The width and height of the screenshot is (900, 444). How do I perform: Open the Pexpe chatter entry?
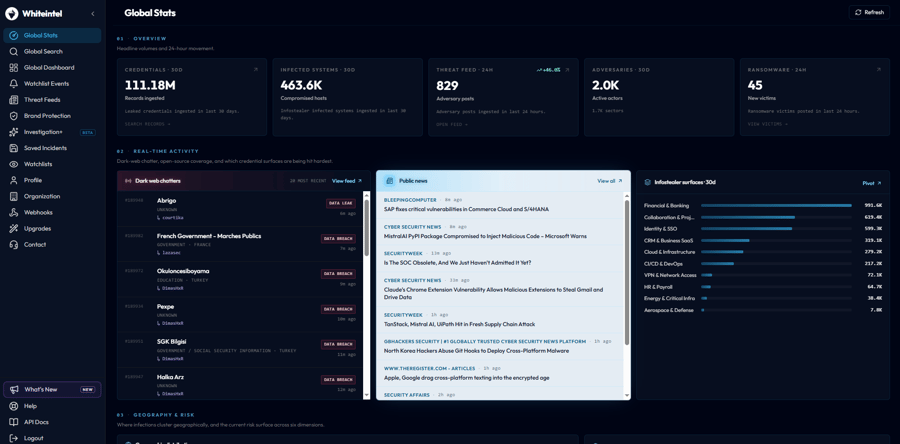(x=240, y=314)
